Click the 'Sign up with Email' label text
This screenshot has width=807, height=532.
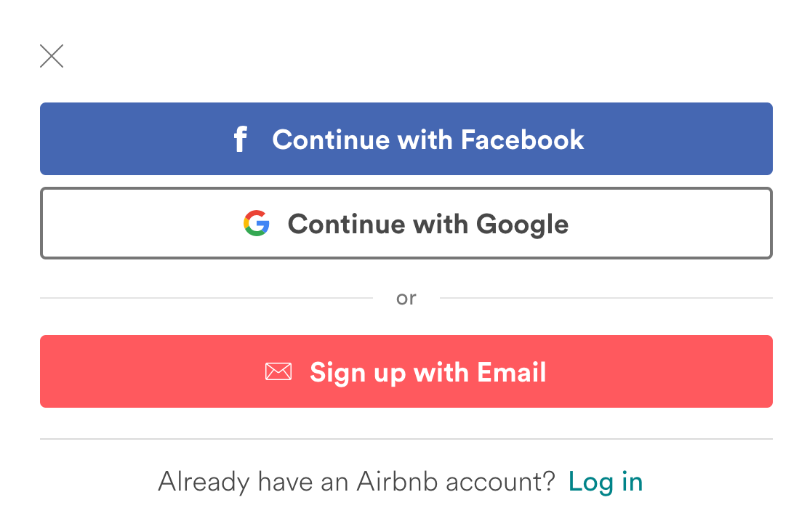pos(427,373)
